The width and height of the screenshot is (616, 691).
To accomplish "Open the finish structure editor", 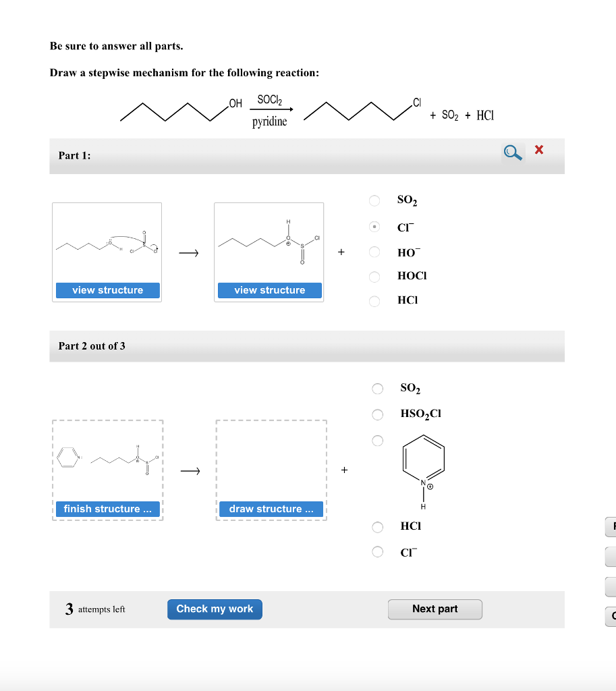I will tap(107, 509).
